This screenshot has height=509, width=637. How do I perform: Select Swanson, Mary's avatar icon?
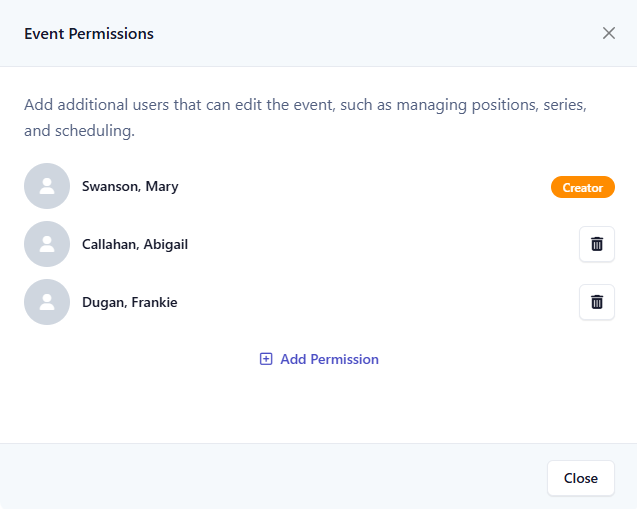coord(47,186)
